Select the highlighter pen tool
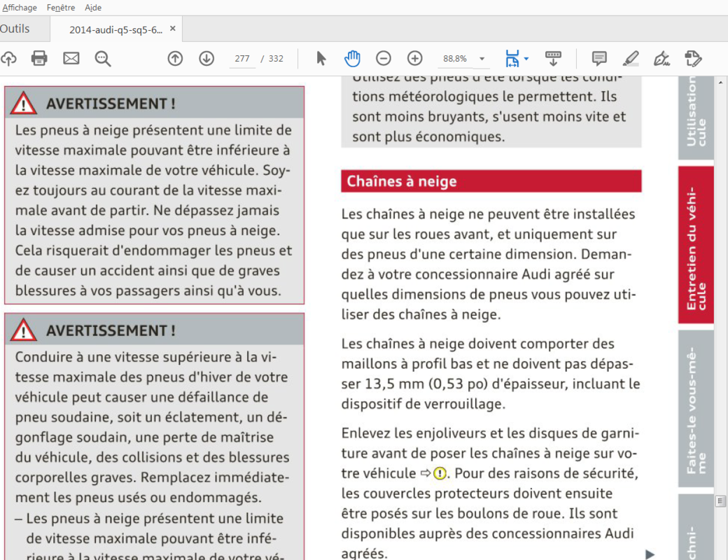The width and height of the screenshot is (728, 560). (x=631, y=58)
